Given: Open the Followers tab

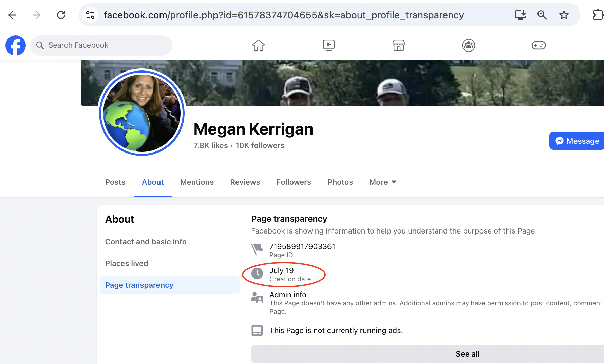Looking at the screenshot, I should click(x=294, y=182).
